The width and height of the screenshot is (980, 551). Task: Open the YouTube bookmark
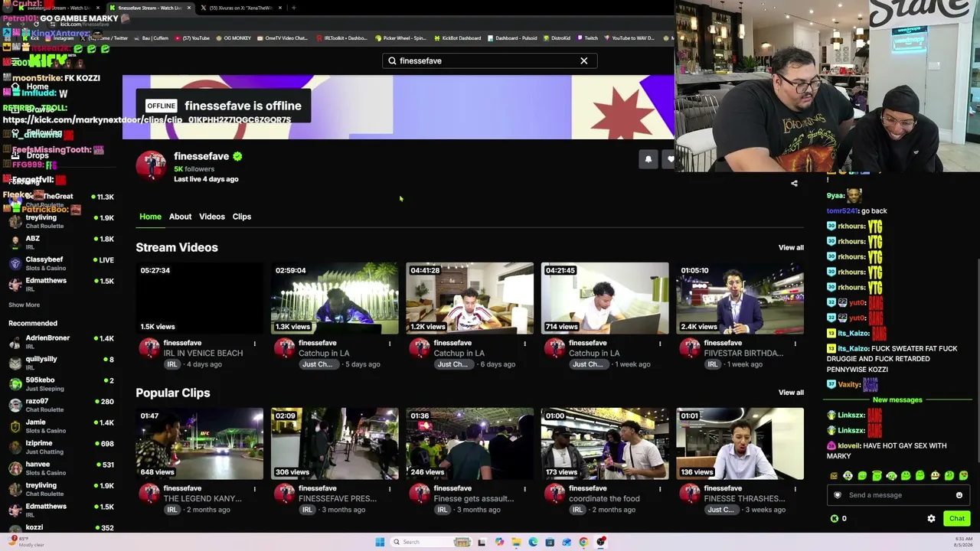pyautogui.click(x=192, y=38)
